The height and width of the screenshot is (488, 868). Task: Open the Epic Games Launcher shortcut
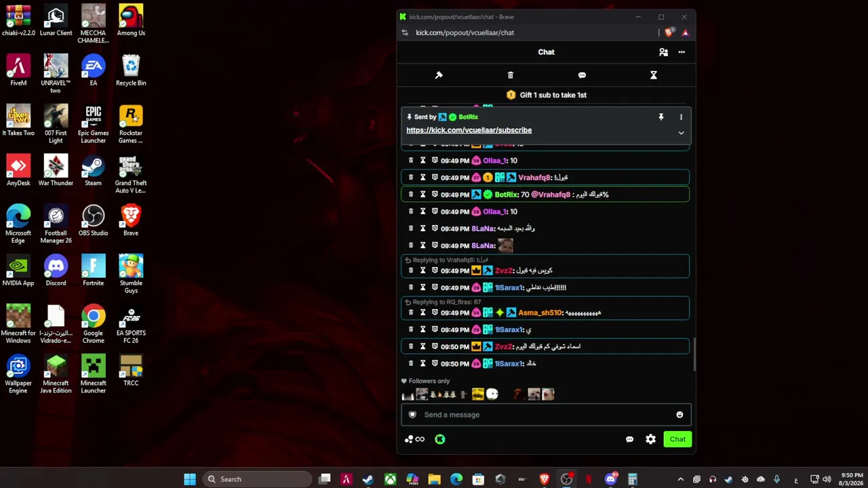(93, 125)
